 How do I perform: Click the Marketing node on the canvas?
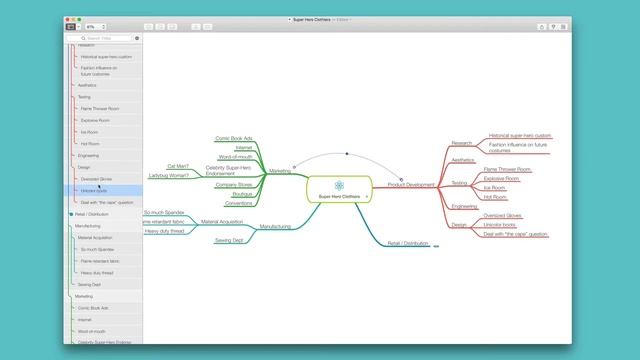pyautogui.click(x=280, y=171)
